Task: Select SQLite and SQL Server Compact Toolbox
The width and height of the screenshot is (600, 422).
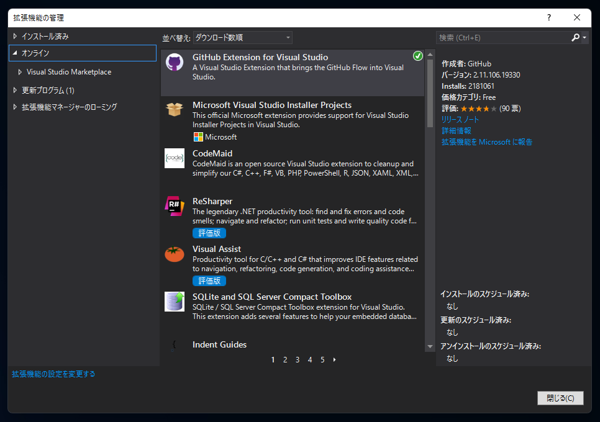Action: click(x=272, y=297)
